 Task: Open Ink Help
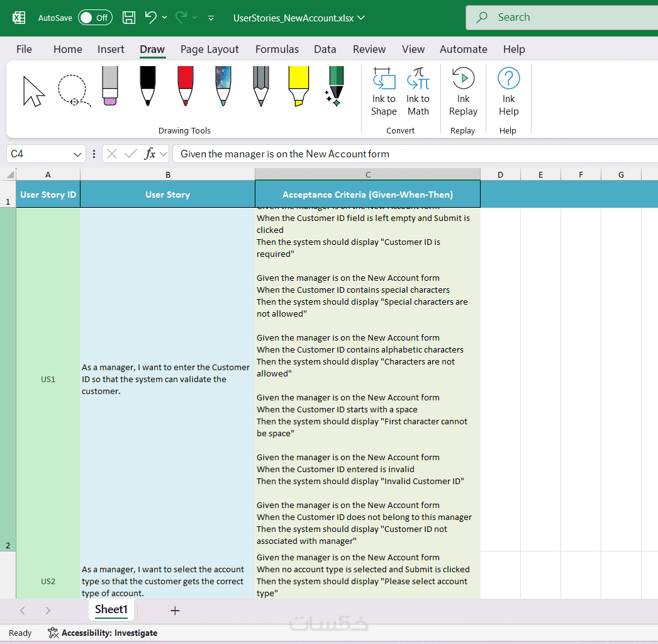pyautogui.click(x=508, y=93)
